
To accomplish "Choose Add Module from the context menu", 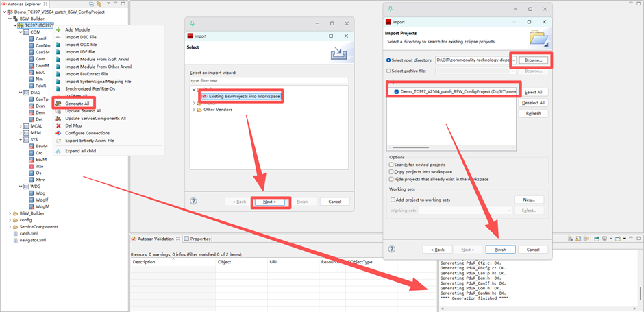I will click(x=77, y=29).
